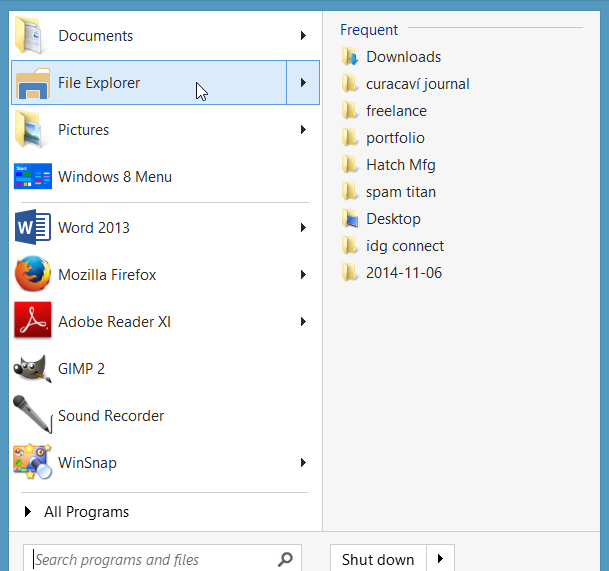The height and width of the screenshot is (571, 609).
Task: Select File Explorer menu entry
Action: [149, 82]
